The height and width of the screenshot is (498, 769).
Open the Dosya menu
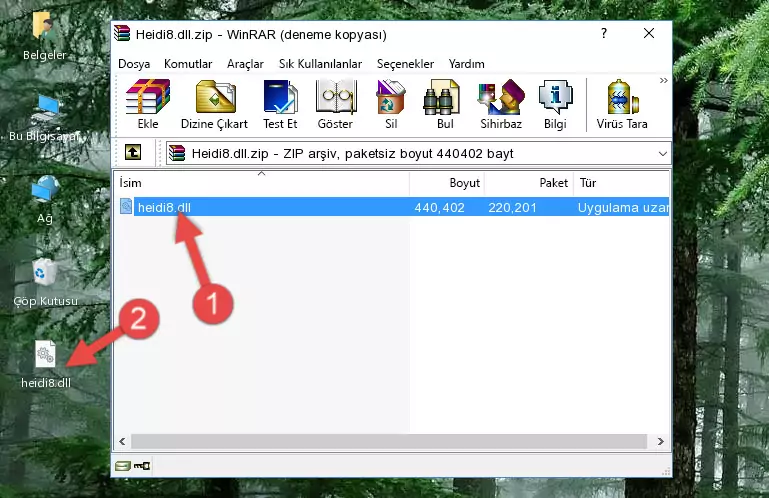click(x=134, y=64)
